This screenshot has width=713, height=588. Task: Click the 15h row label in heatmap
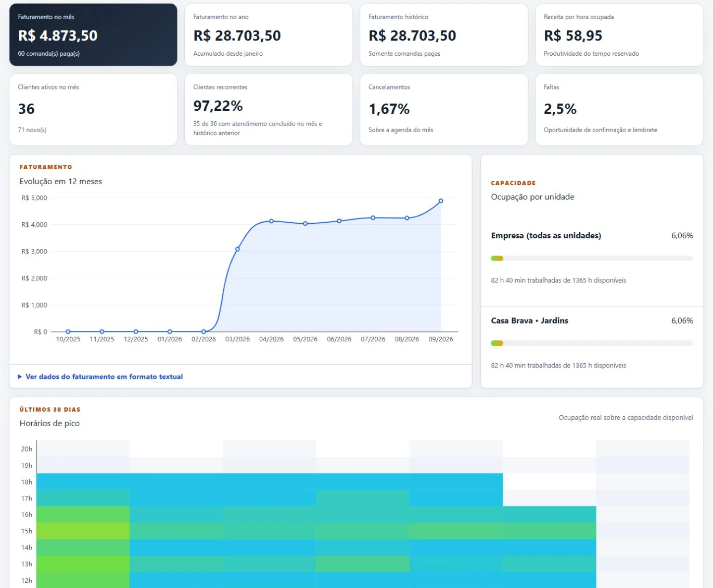(27, 531)
